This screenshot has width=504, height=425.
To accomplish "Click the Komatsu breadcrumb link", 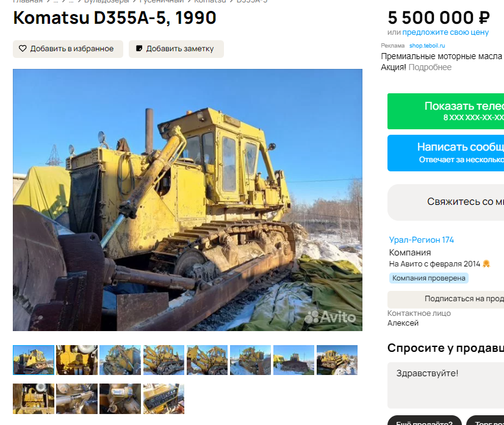I will click(x=210, y=2).
